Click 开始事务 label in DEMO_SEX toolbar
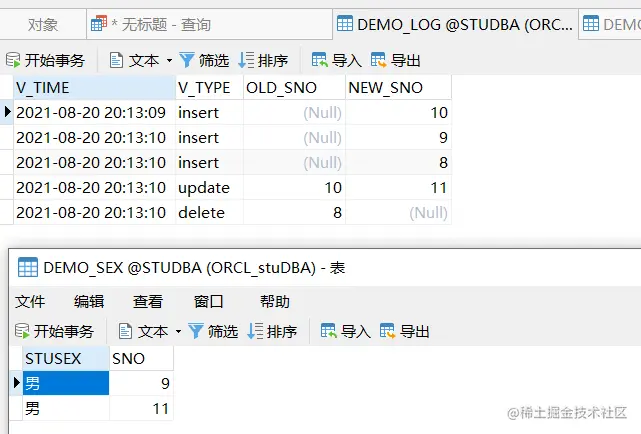 (64, 331)
